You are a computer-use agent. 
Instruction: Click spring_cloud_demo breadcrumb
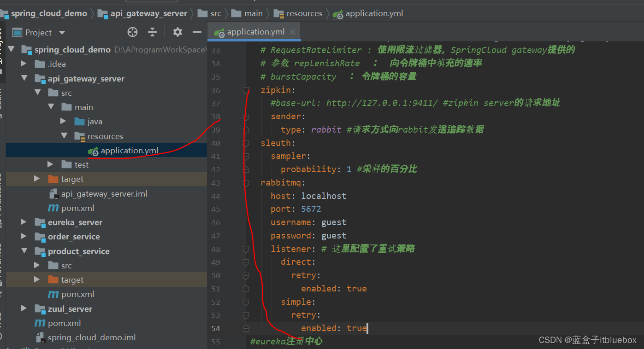[49, 13]
